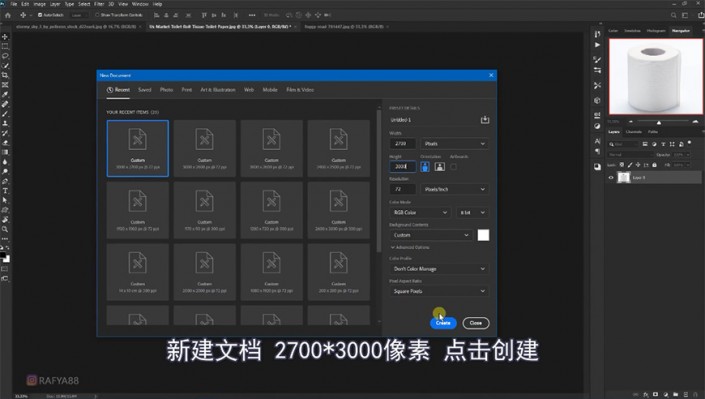This screenshot has height=399, width=705.
Task: Switch to the Film & Video tab
Action: point(300,90)
